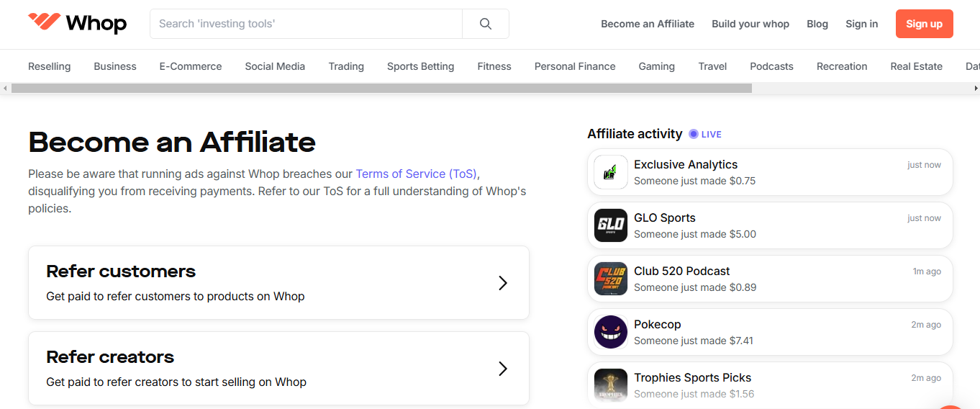Open the Personal Finance category
The height and width of the screenshot is (409, 980).
(x=575, y=66)
